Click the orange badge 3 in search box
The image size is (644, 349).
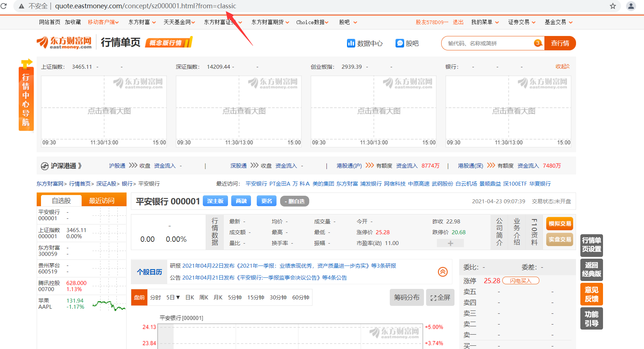tap(538, 43)
